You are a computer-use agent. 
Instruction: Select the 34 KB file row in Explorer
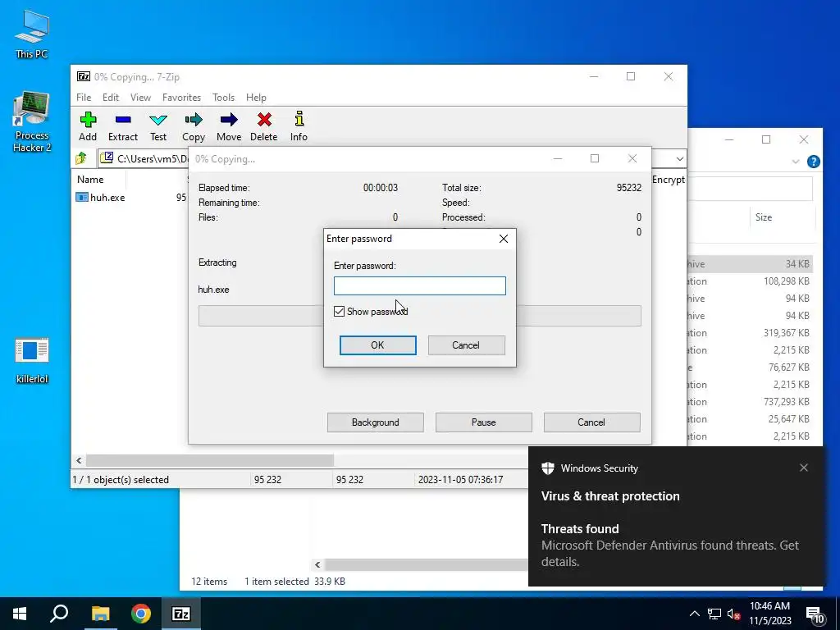[750, 263]
